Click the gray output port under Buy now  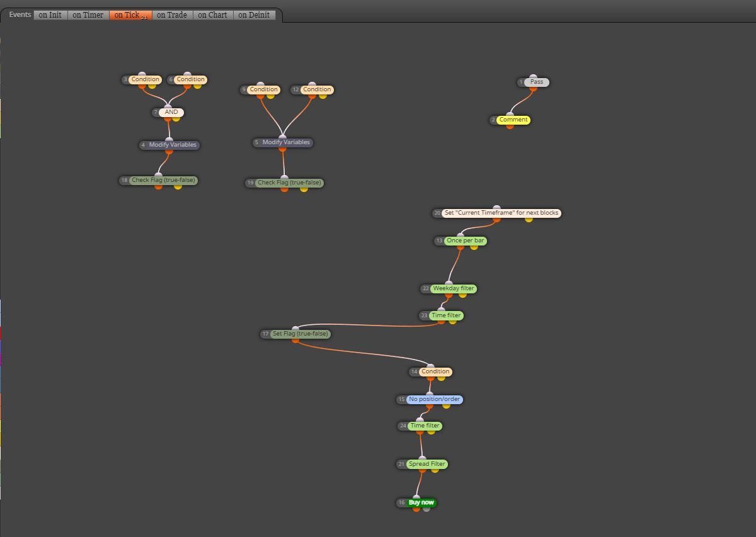(427, 508)
